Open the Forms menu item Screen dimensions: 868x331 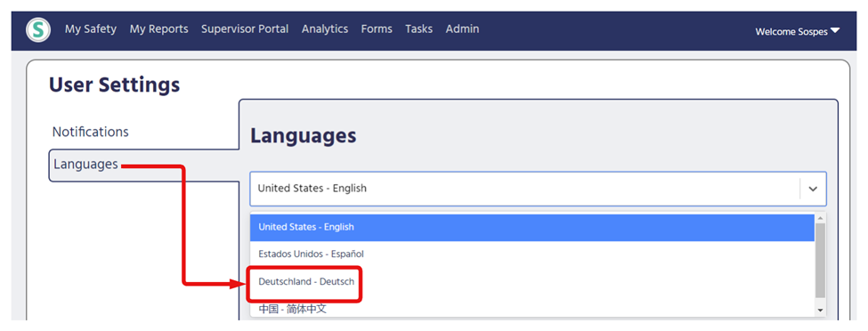(x=377, y=28)
